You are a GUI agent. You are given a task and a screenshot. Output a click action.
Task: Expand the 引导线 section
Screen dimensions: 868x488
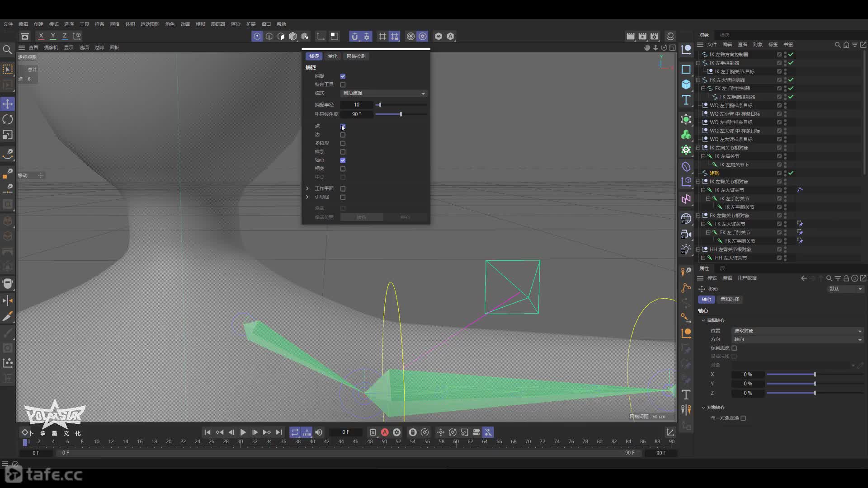[x=307, y=197]
